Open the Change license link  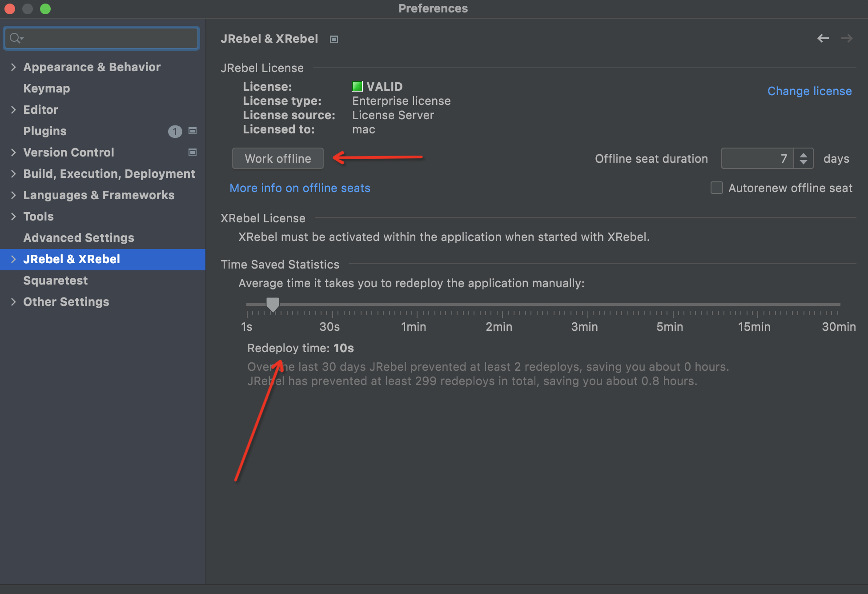pyautogui.click(x=809, y=91)
